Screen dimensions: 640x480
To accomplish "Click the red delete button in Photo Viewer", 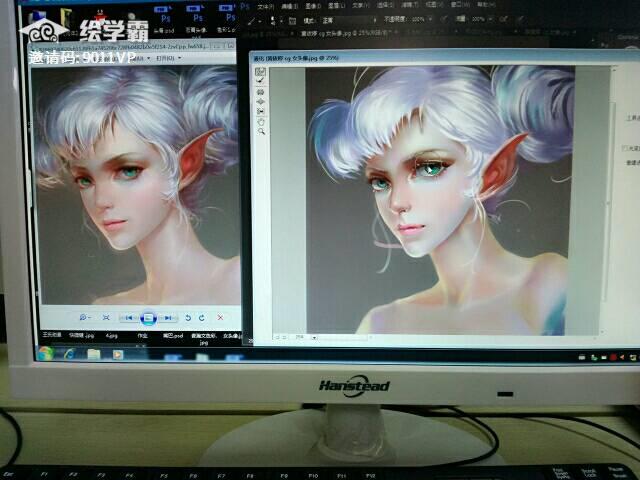I will point(220,318).
